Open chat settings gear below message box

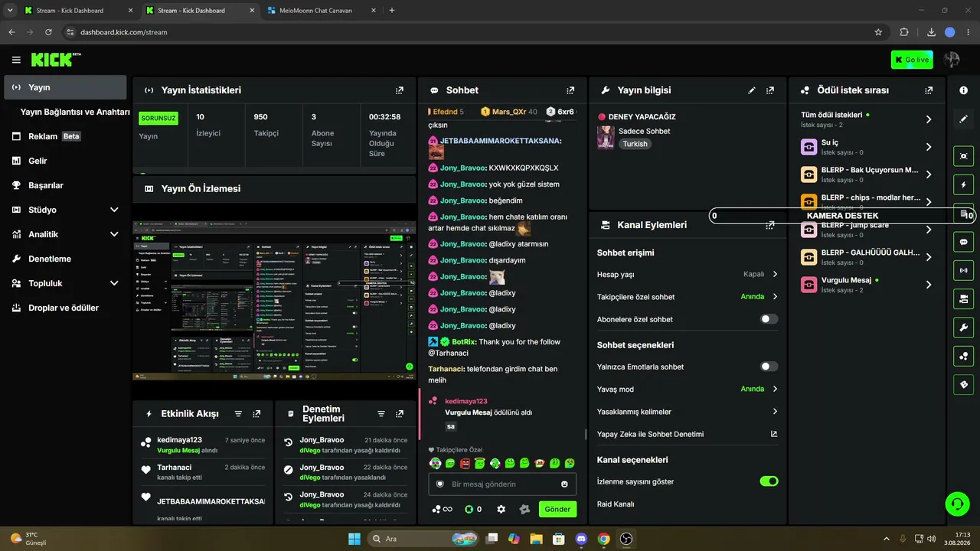point(501,509)
